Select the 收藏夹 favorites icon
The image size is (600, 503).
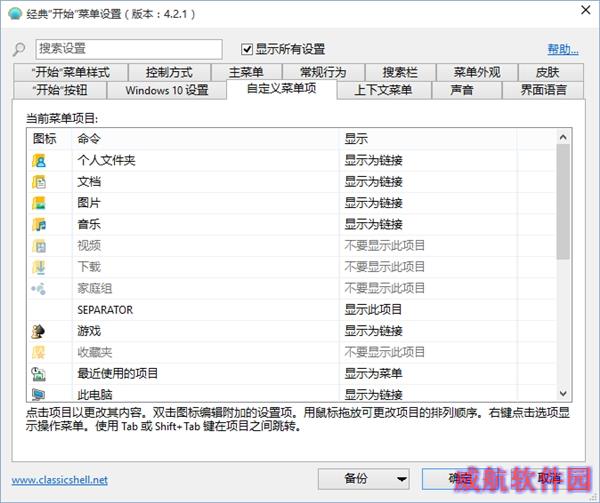(39, 352)
